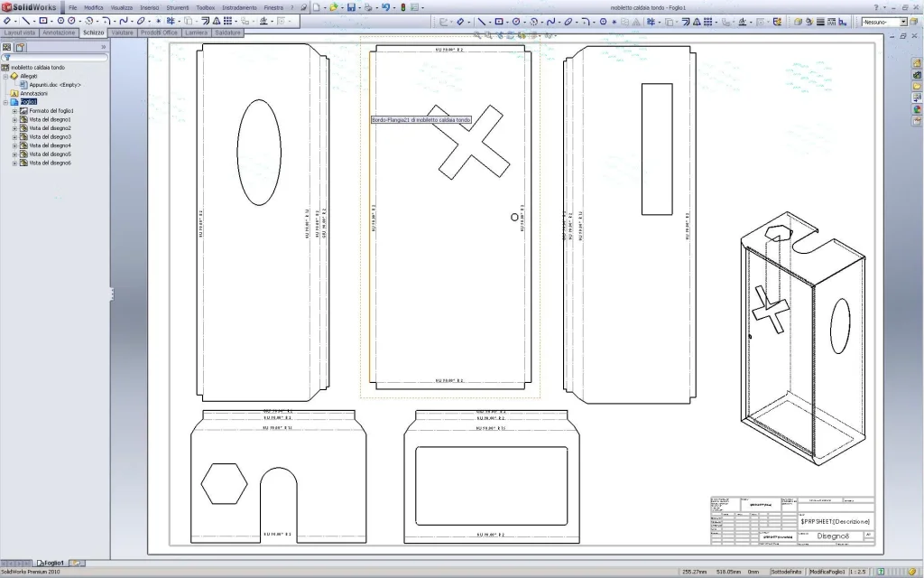
Task: Collapse the Foglio1 tree node
Action: [x=6, y=102]
